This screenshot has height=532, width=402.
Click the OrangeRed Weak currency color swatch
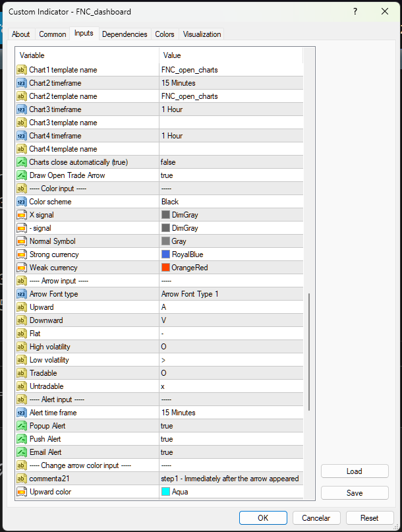166,268
